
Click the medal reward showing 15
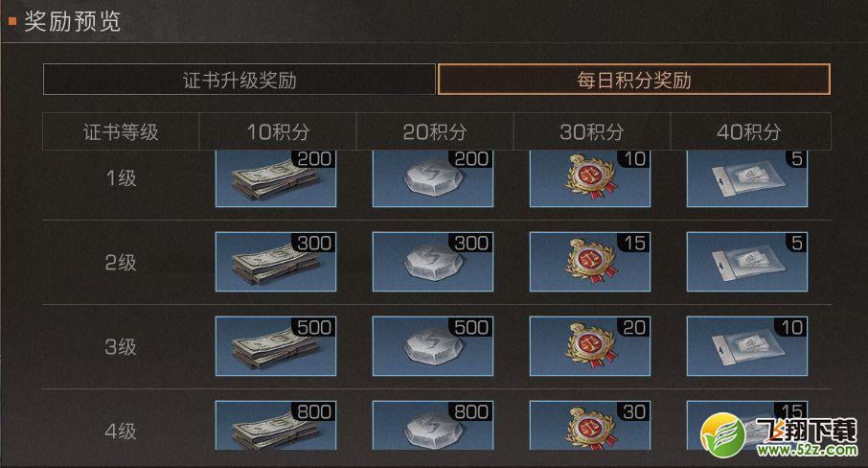tap(590, 262)
